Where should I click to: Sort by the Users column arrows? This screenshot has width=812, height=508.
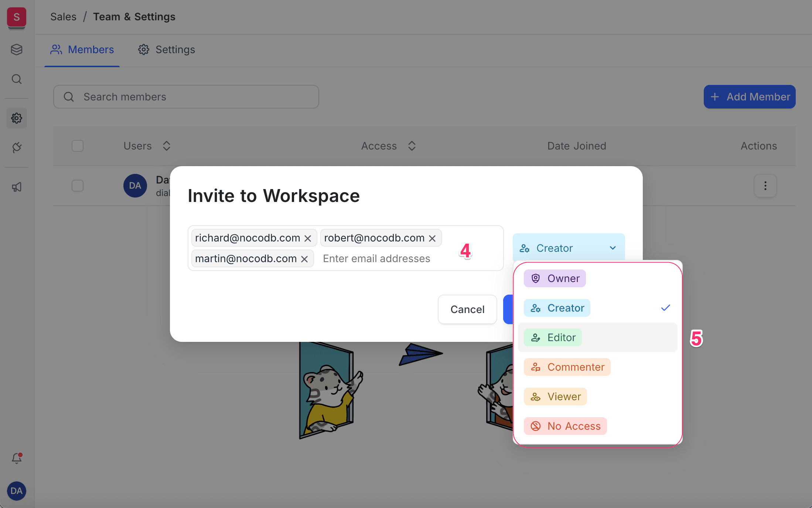(167, 146)
